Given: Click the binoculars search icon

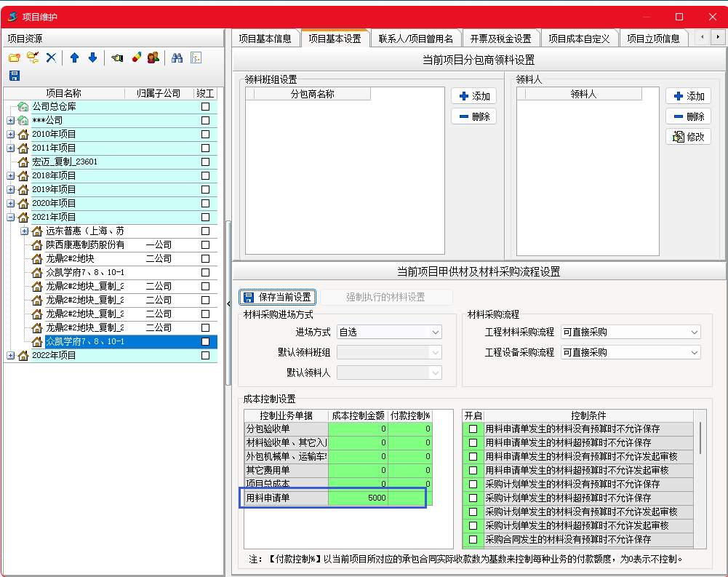Looking at the screenshot, I should coord(177,57).
